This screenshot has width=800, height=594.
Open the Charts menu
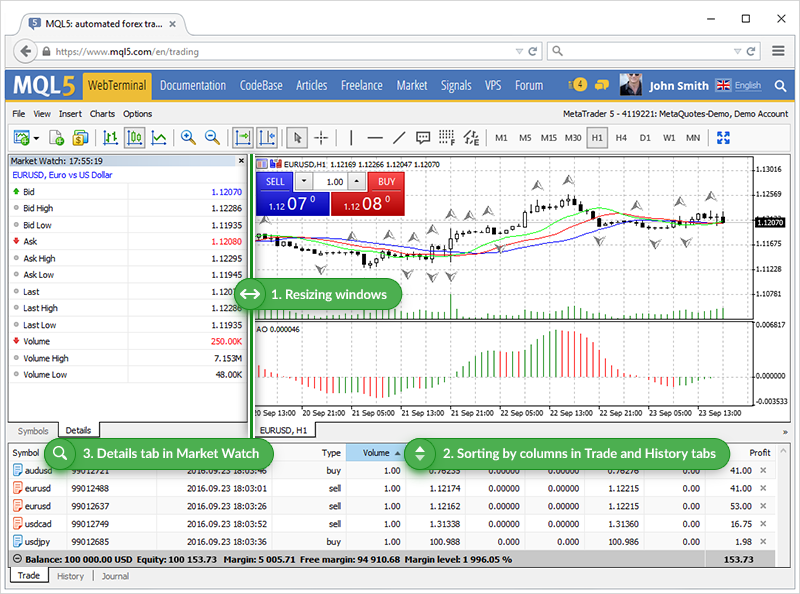pos(104,113)
